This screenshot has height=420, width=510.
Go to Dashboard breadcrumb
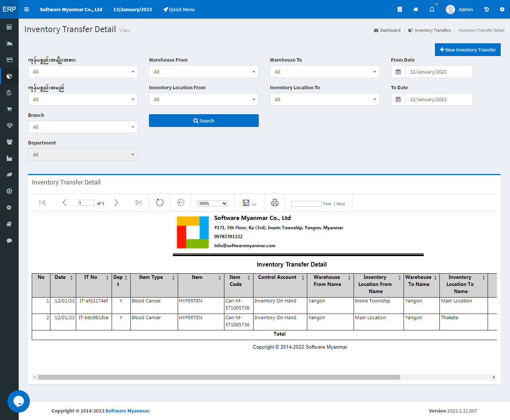tap(387, 30)
